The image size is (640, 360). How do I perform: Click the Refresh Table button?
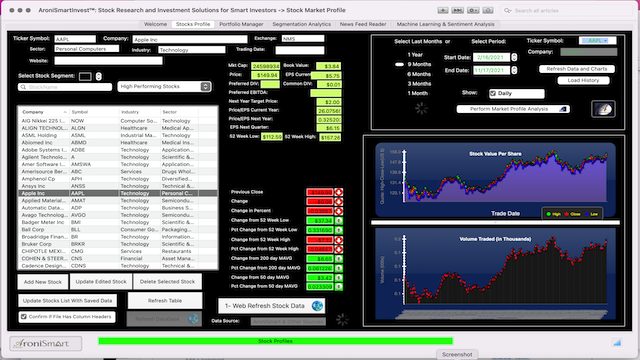point(165,300)
